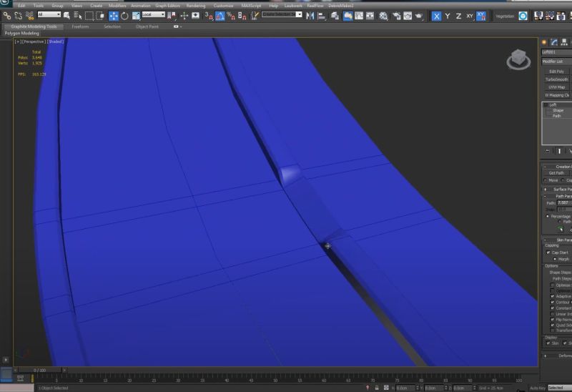The image size is (572, 392).
Task: Click the Perspective viewport label
Action: click(34, 41)
